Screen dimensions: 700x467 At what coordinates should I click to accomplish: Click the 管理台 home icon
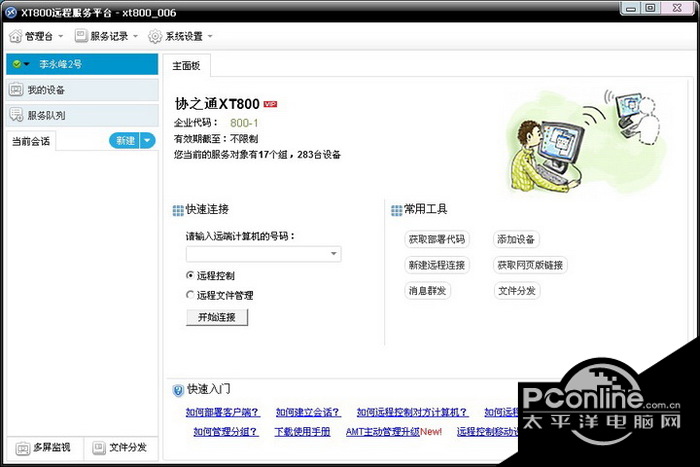[15, 36]
